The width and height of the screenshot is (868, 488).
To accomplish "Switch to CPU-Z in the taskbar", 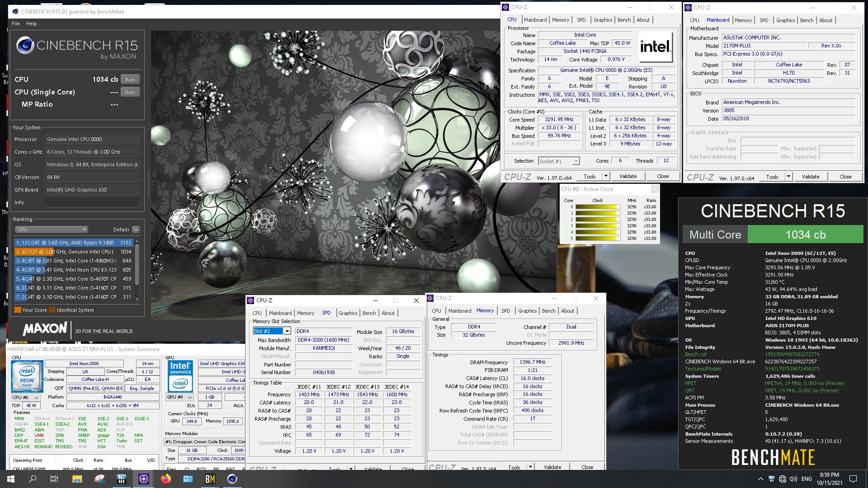I will click(x=143, y=479).
